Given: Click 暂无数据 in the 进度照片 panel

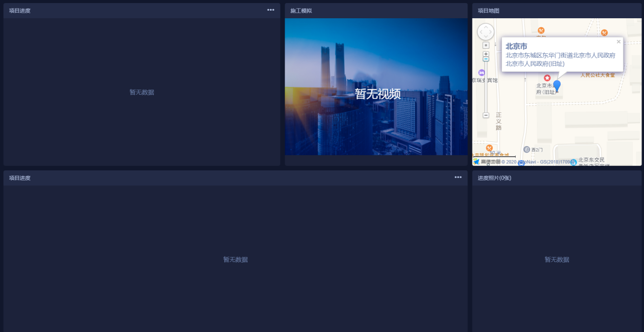Looking at the screenshot, I should click(557, 260).
